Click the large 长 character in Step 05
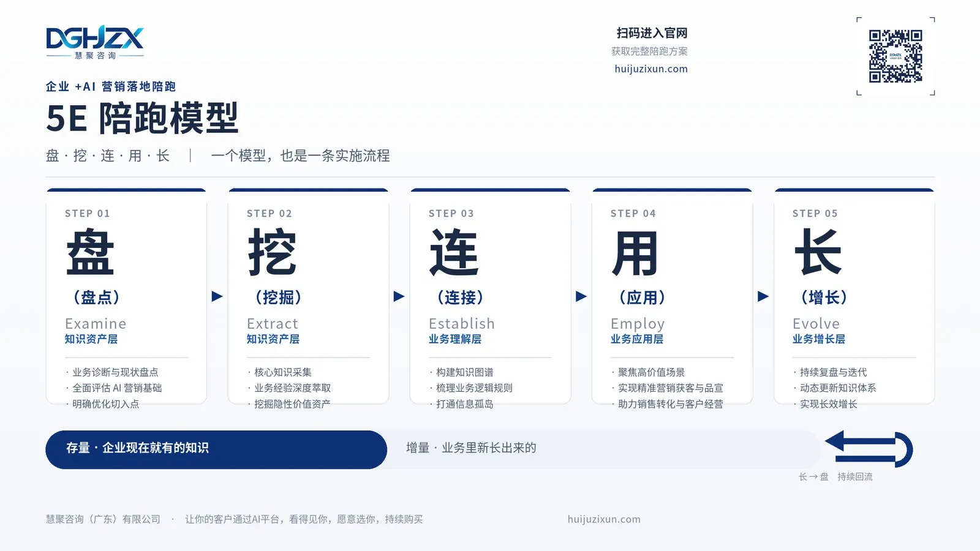Image resolution: width=980 pixels, height=551 pixels. (x=818, y=252)
